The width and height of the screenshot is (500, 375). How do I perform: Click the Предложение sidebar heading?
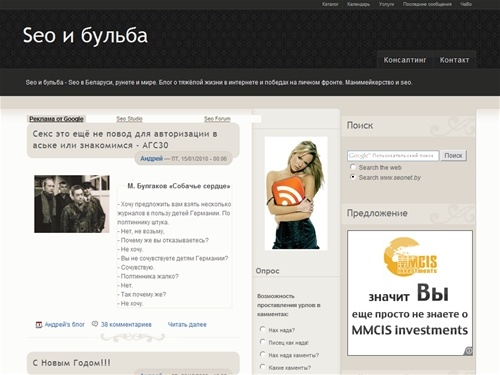coord(377,213)
